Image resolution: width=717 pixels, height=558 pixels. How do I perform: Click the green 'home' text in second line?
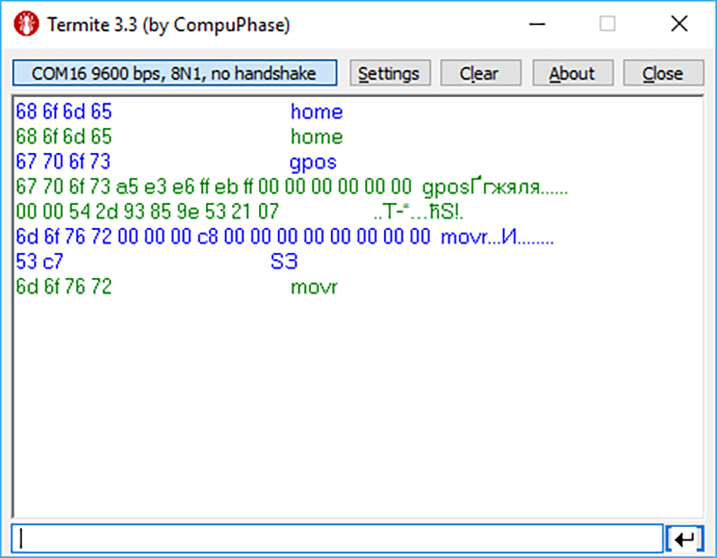point(316,137)
